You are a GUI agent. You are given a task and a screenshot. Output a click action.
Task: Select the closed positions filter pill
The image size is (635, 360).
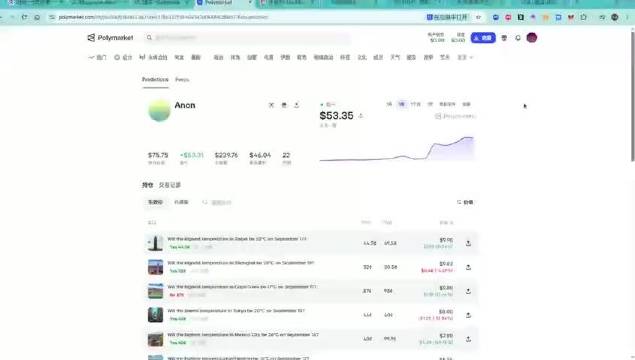click(x=181, y=202)
